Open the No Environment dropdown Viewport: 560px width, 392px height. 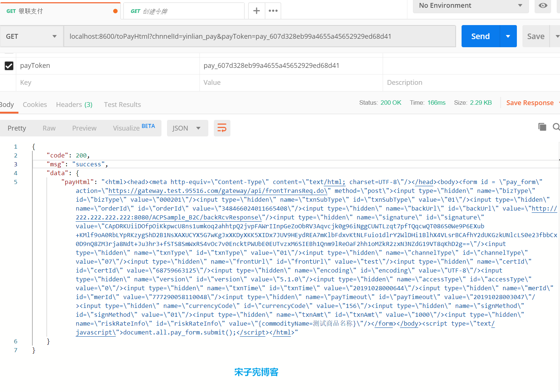click(x=471, y=6)
